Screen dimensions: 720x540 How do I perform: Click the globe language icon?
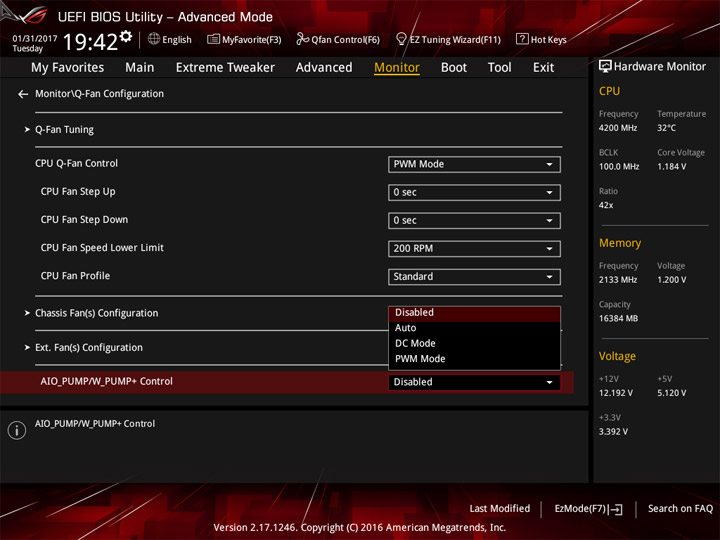point(154,39)
